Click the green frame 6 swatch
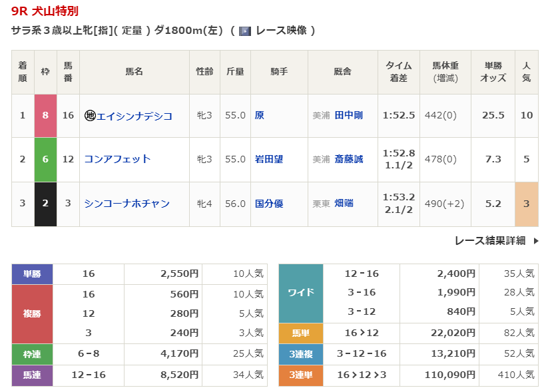 click(x=45, y=159)
